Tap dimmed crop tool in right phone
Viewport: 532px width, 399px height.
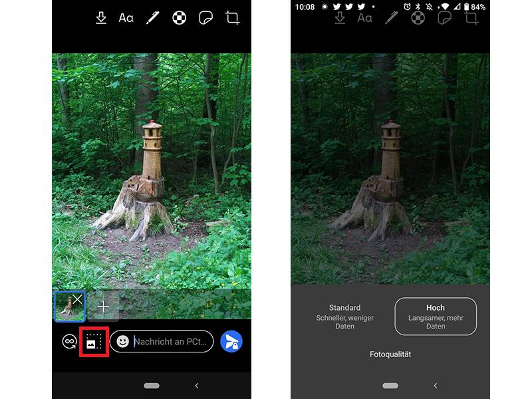[471, 18]
